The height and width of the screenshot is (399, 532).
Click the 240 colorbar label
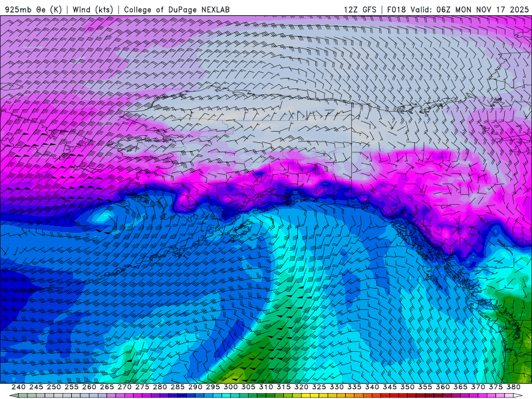(x=19, y=387)
